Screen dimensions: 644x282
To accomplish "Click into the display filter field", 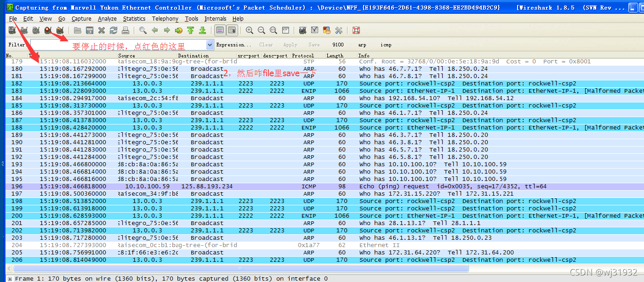I will point(118,45).
